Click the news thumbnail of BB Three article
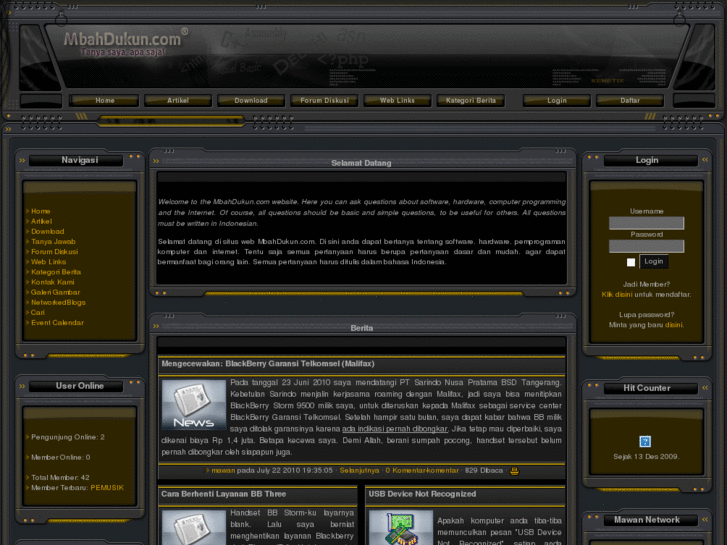 pyautogui.click(x=194, y=527)
